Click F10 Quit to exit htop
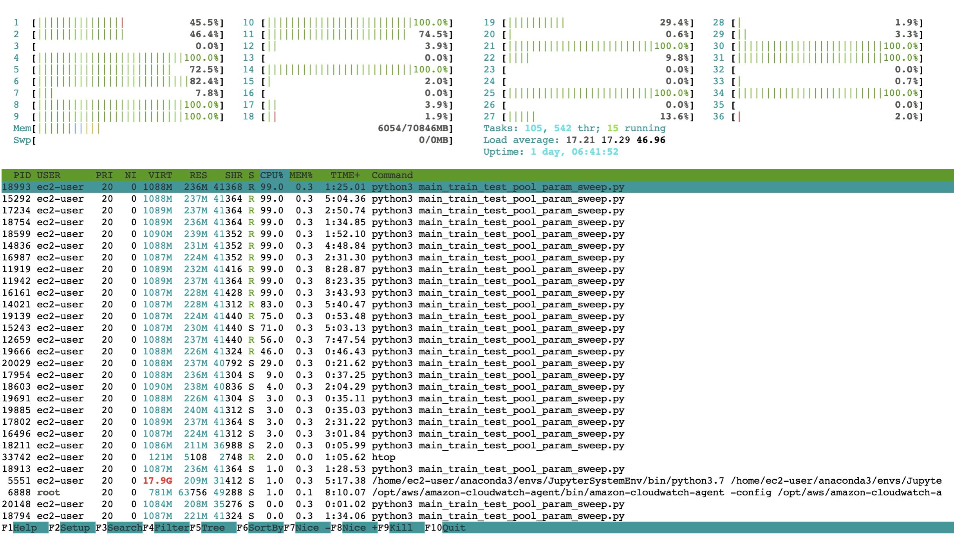The height and width of the screenshot is (560, 954). pyautogui.click(x=445, y=527)
